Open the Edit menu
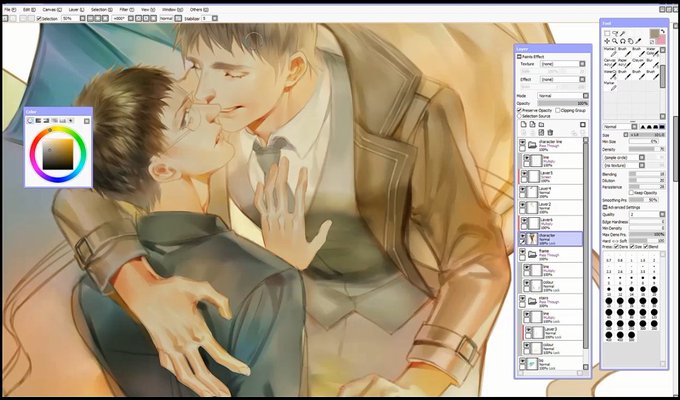The height and width of the screenshot is (400, 680). 29,9
